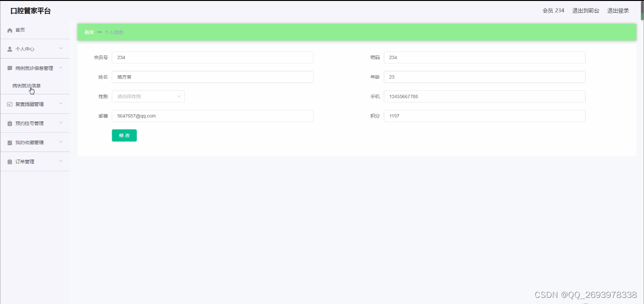Click the 个人信息 breadcrumb text
This screenshot has height=304, width=644.
(114, 32)
